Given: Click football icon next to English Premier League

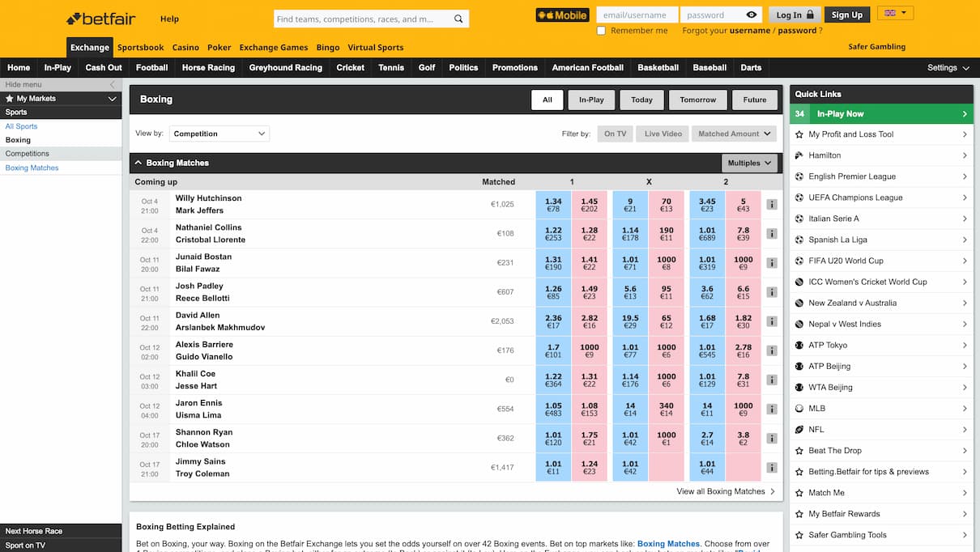Looking at the screenshot, I should (799, 176).
